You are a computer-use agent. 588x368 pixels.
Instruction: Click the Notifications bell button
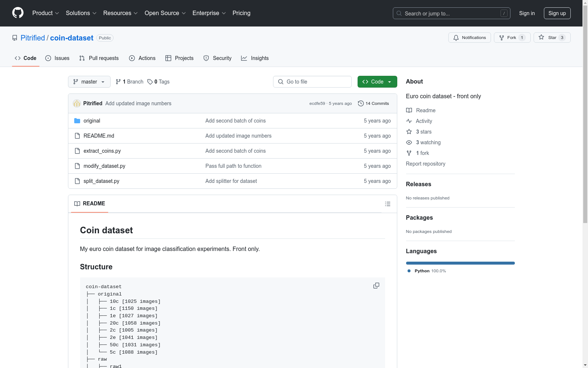(x=469, y=38)
